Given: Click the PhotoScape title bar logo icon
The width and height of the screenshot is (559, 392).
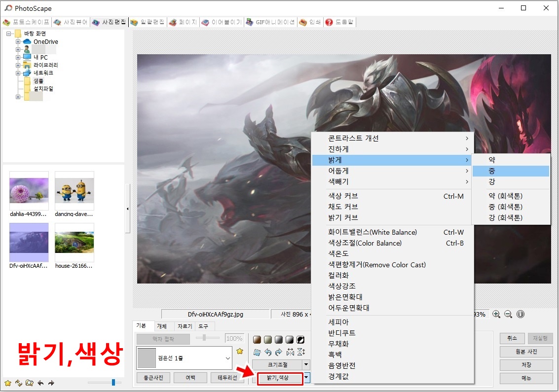Looking at the screenshot, I should click(x=8, y=8).
